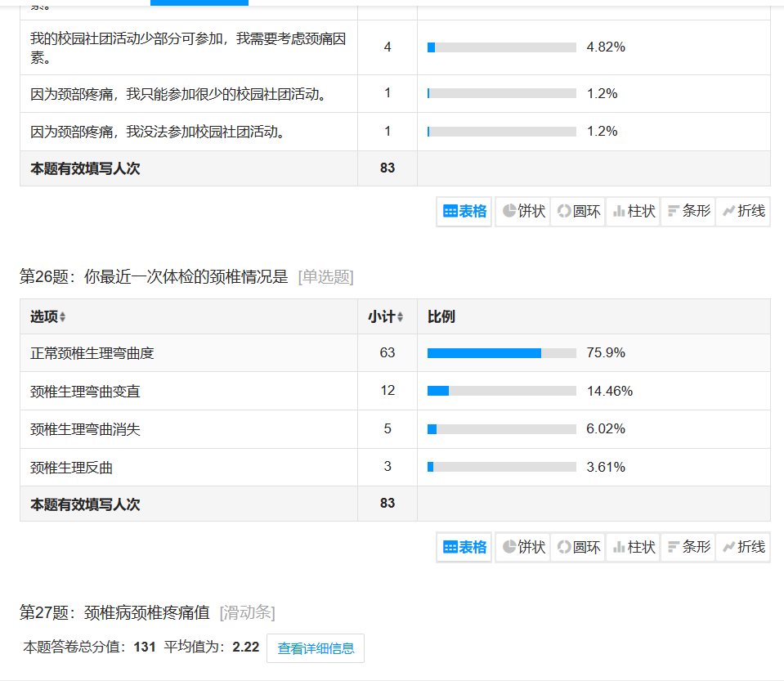The image size is (784, 681).
Task: Click the 6.02% bar for 颈椎生理弯曲消失
Action: point(501,429)
